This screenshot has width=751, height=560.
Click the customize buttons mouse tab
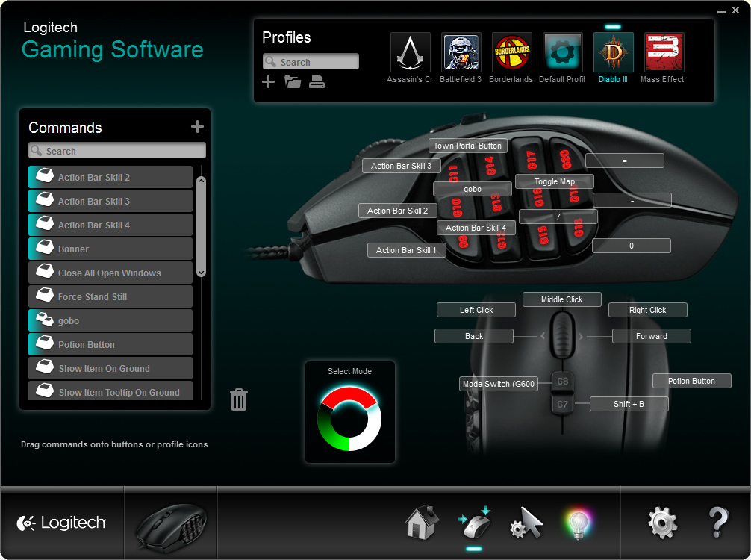(474, 523)
